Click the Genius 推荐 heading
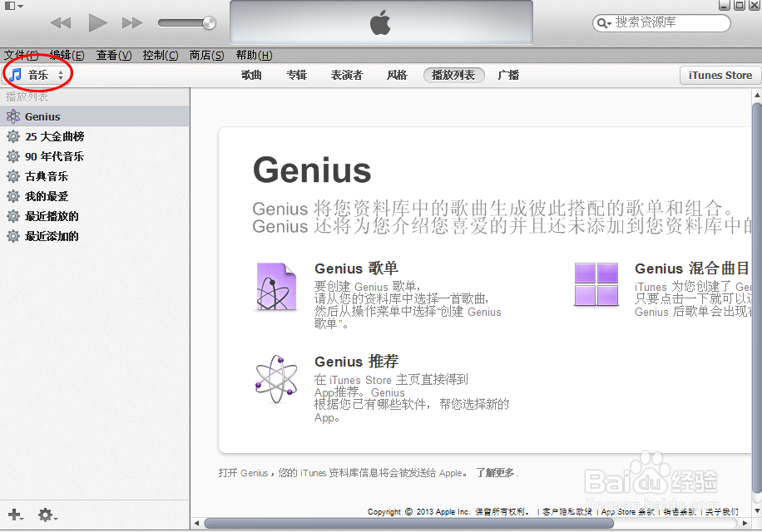 coord(356,361)
